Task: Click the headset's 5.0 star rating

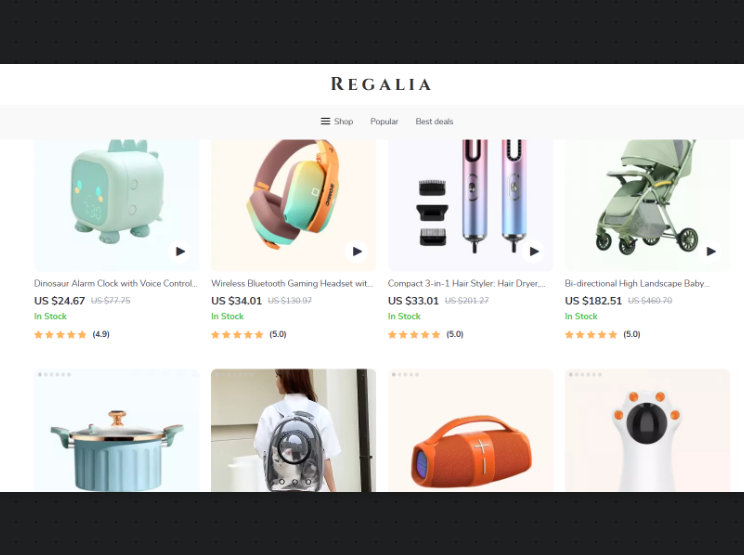Action: coord(249,334)
